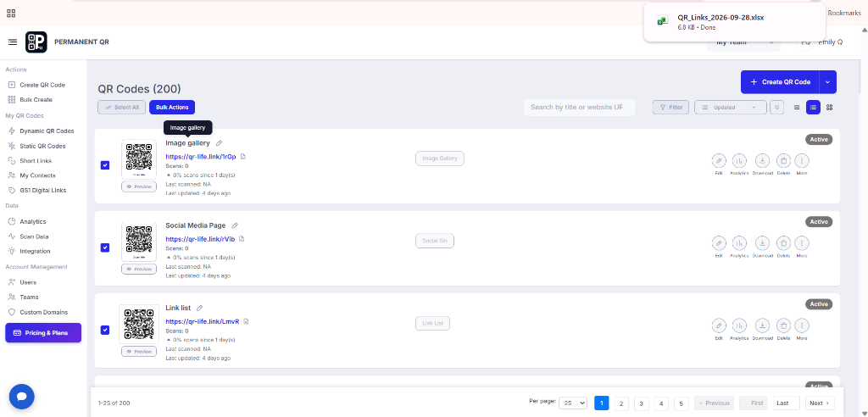The image size is (868, 417).
Task: Open More options for Image gallery
Action: coord(802,160)
